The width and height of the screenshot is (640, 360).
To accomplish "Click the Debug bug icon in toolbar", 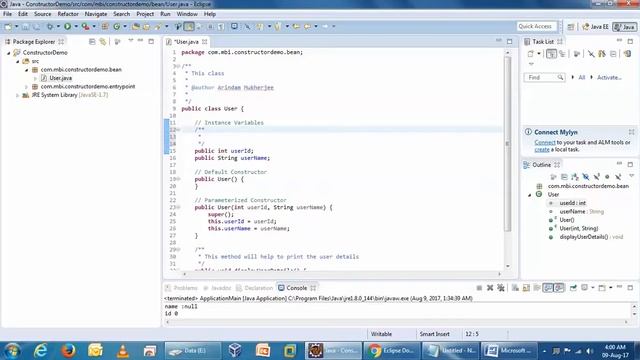I will [x=50, y=27].
